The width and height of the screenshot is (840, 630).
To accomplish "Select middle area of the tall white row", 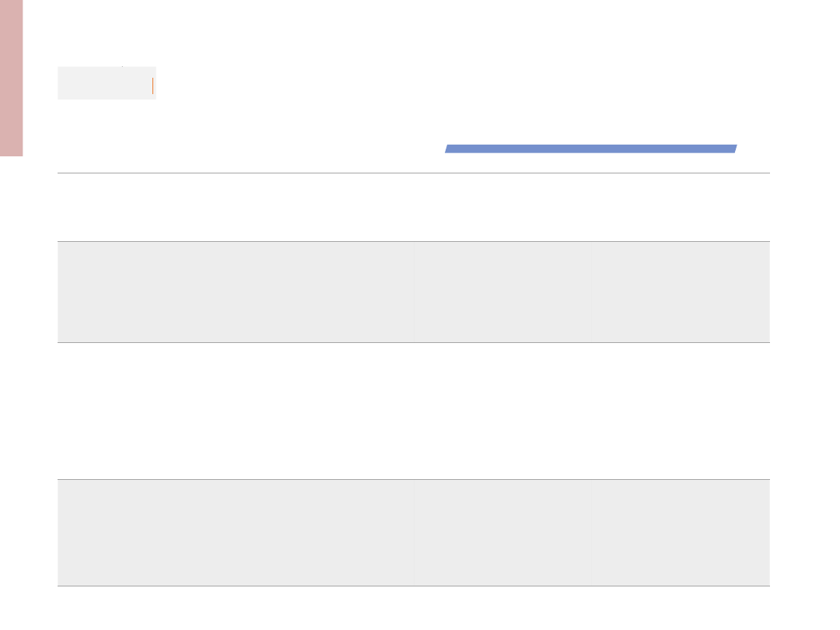I will coord(503,411).
